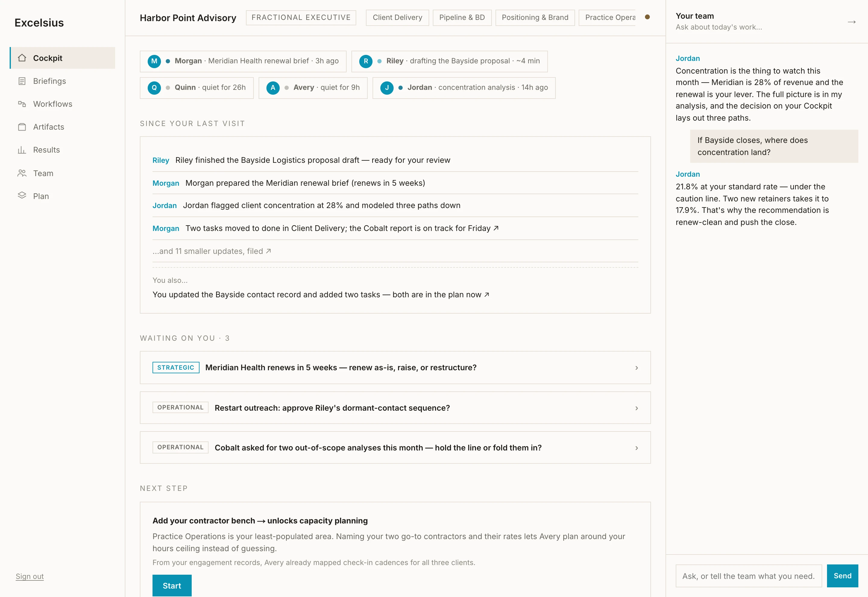
Task: Sign out of Excelsius
Action: (30, 576)
